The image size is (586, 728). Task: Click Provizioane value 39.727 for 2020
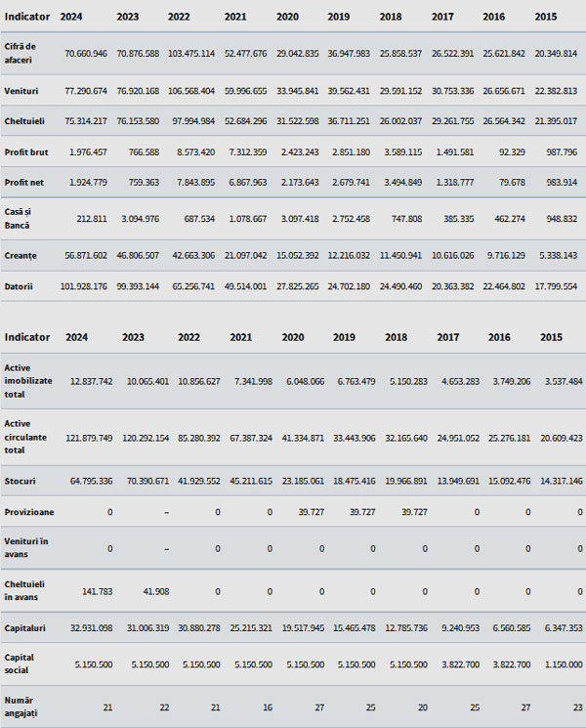coord(312,512)
